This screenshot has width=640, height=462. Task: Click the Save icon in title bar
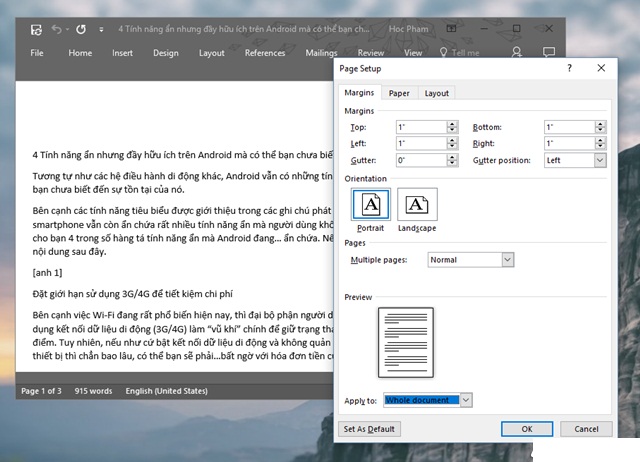[37, 30]
